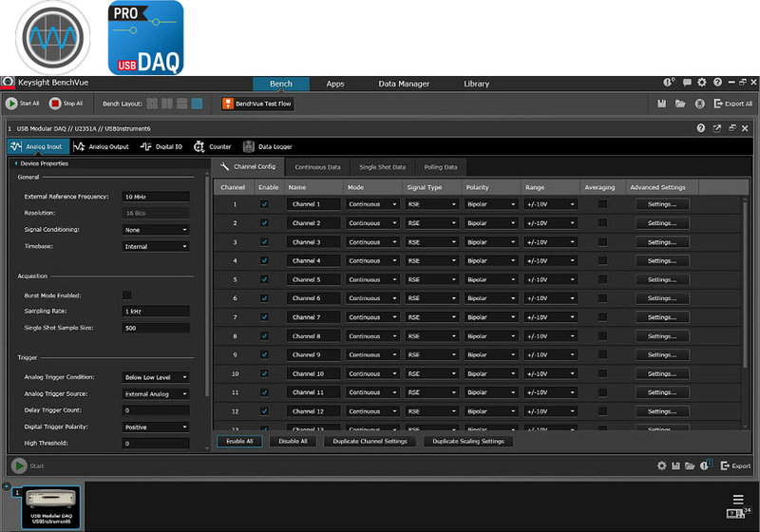The image size is (760, 532).
Task: Open help for USB Modular DAQ panel
Action: coord(701,128)
